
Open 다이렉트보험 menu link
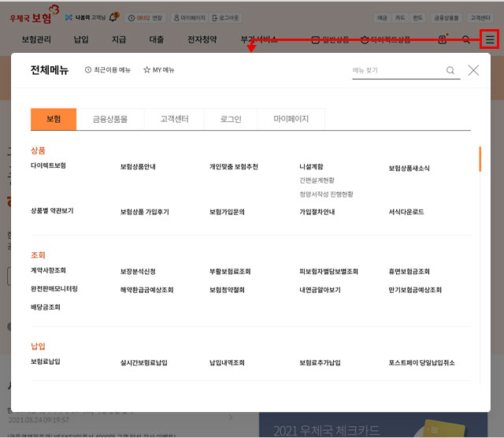point(48,165)
